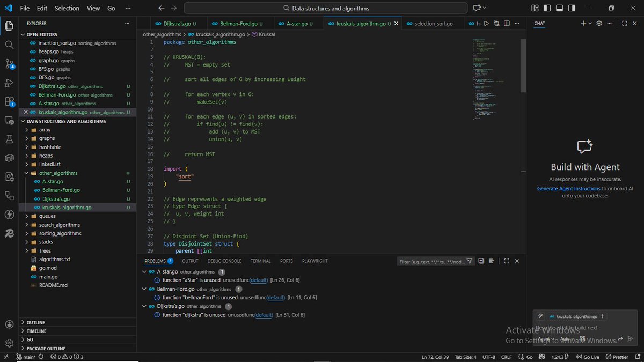This screenshot has width=644, height=362.
Task: Click default link for aStar warning
Action: (259, 280)
